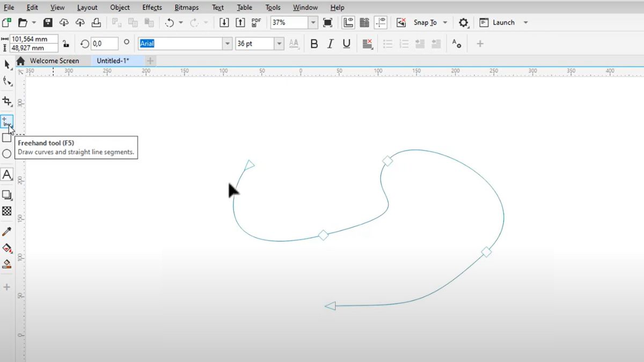Select the Eyedropper tool
Image resolution: width=644 pixels, height=362 pixels.
[x=7, y=232]
